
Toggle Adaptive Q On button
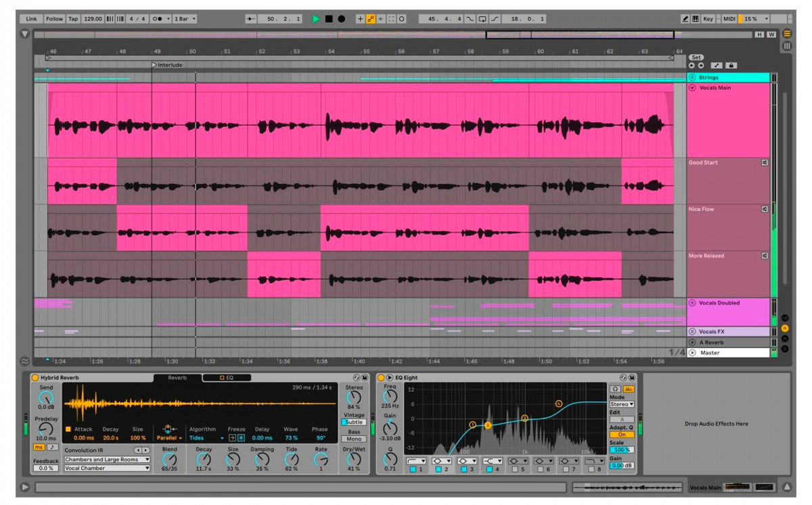pos(622,435)
